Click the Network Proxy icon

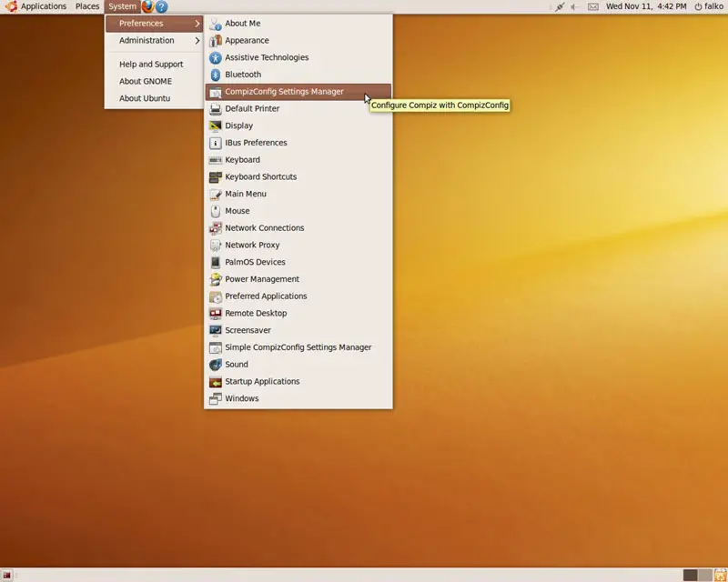tap(215, 245)
